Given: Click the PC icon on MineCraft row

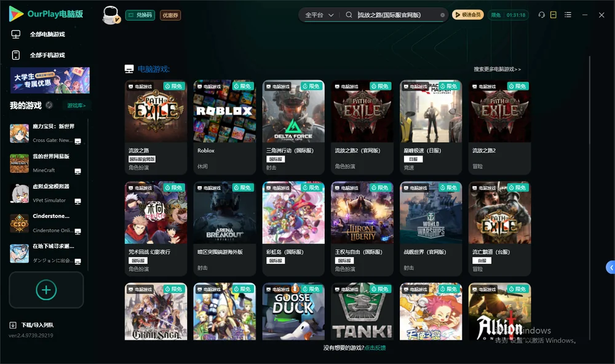Looking at the screenshot, I should click(77, 172).
